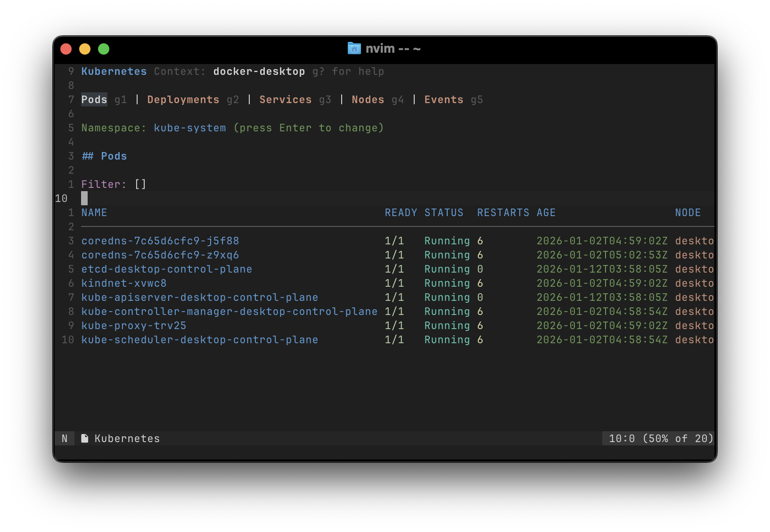Image resolution: width=770 pixels, height=532 pixels.
Task: Click node value in kube-apiserver row
Action: (x=695, y=297)
